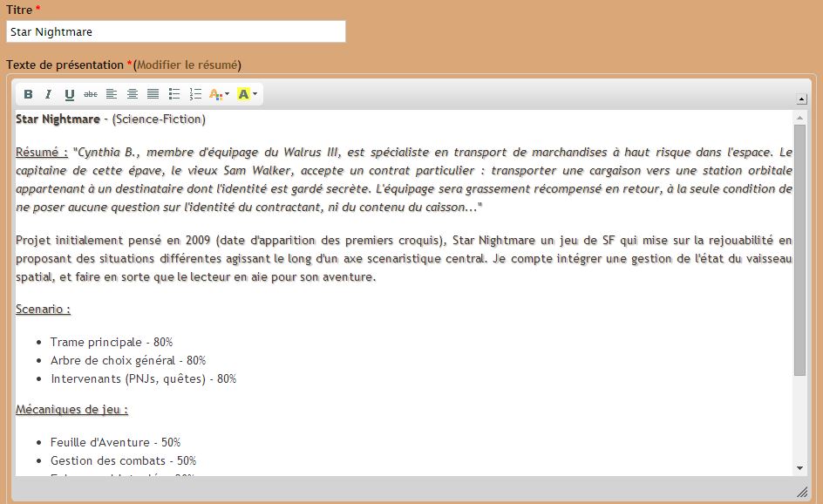Click the Mécaniques de jeu heading text
The height and width of the screenshot is (504, 823).
coord(71,409)
